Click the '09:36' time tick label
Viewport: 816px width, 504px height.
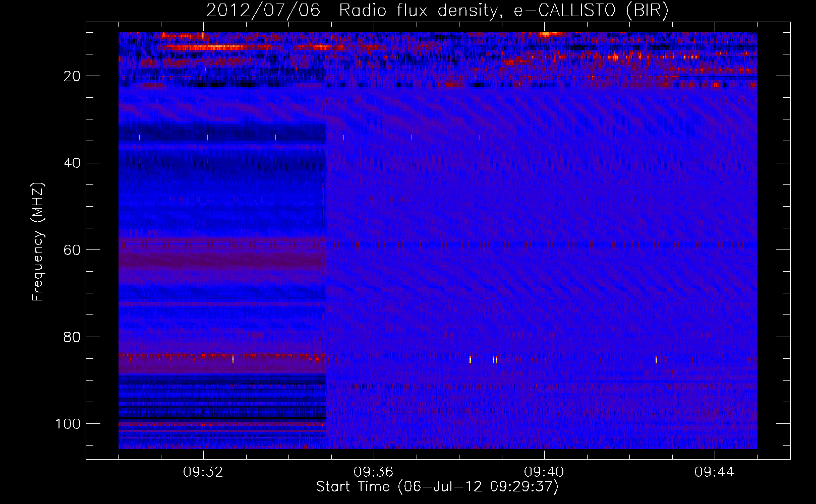pyautogui.click(x=374, y=472)
